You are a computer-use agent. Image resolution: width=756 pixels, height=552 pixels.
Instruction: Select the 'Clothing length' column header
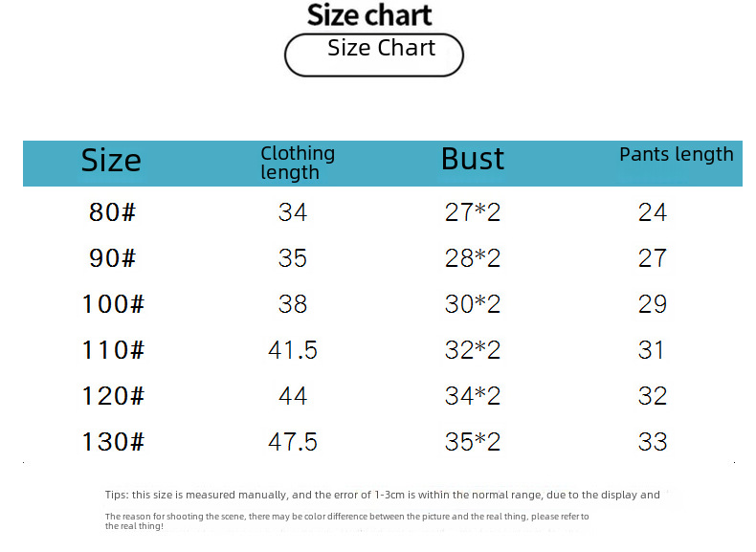(298, 163)
